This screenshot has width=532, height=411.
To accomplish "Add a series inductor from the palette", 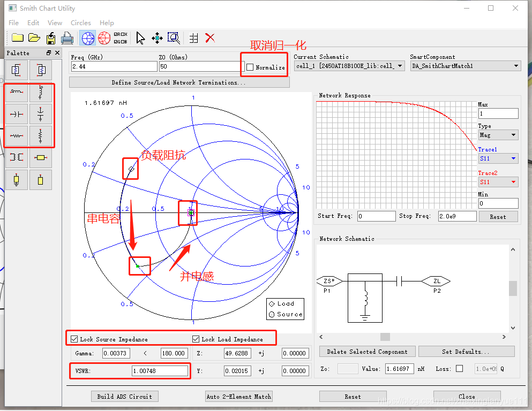I will click(x=16, y=92).
